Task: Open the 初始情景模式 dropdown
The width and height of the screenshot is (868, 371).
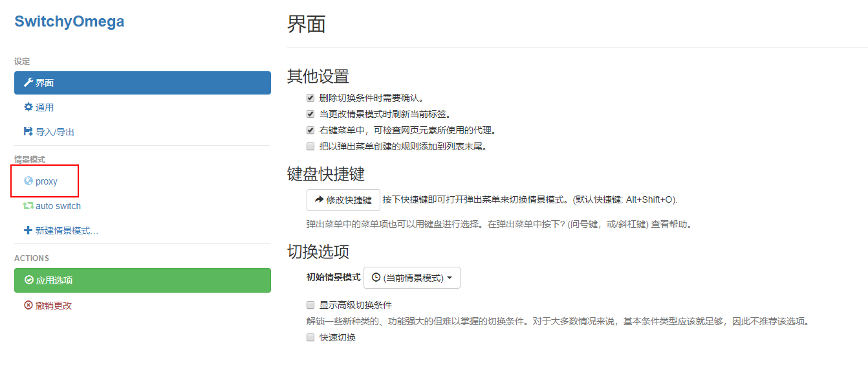Action: point(412,277)
